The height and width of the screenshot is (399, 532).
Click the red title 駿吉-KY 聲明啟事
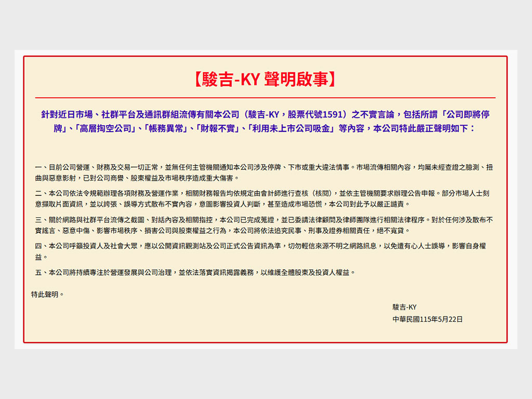coord(265,79)
